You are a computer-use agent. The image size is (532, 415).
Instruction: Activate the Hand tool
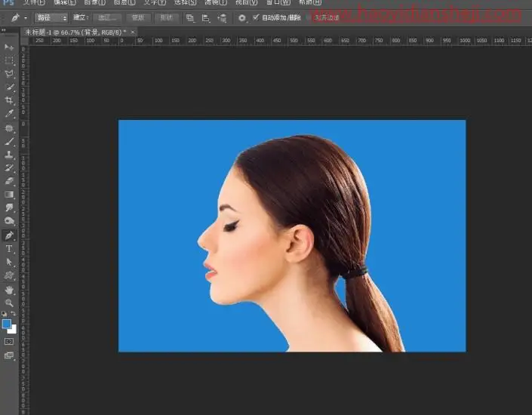(x=9, y=290)
